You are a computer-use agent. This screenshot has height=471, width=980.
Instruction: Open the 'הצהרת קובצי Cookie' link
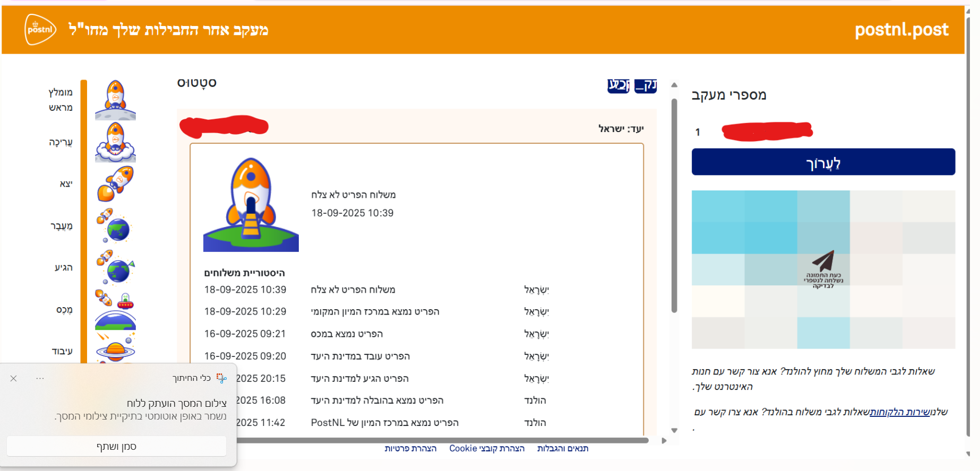click(x=487, y=449)
